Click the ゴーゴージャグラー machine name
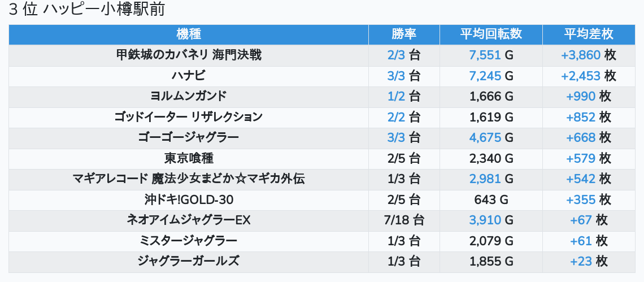 (x=188, y=137)
